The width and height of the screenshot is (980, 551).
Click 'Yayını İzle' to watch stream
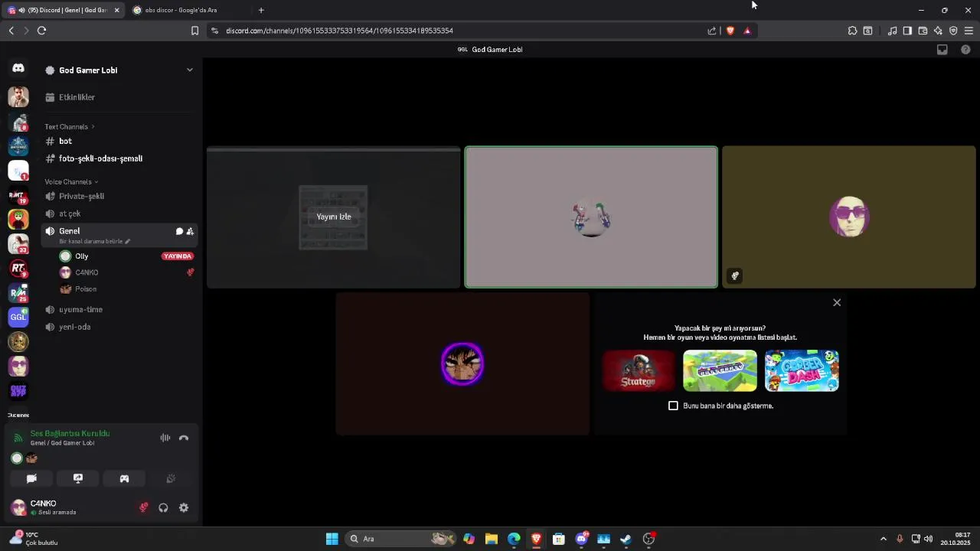point(334,217)
